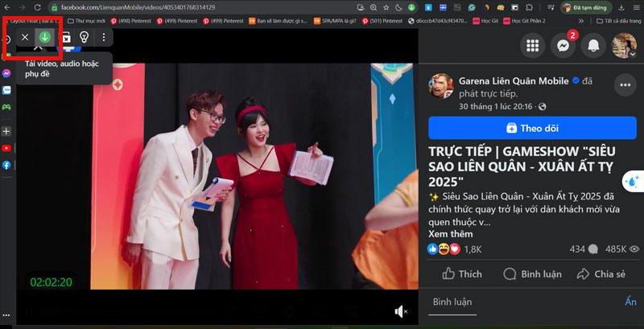Open sidebar three-dot settings at bottom
Viewport: 644px width, 329px height.
pyautogui.click(x=6, y=315)
